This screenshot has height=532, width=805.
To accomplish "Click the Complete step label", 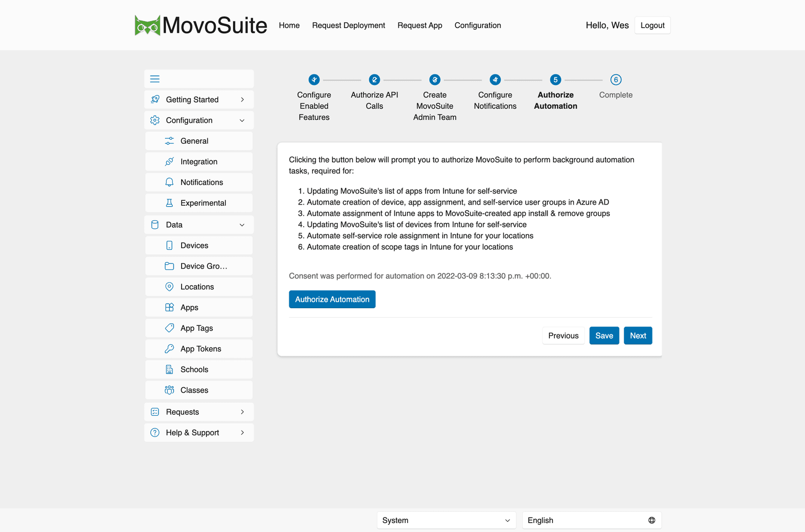I will point(616,95).
